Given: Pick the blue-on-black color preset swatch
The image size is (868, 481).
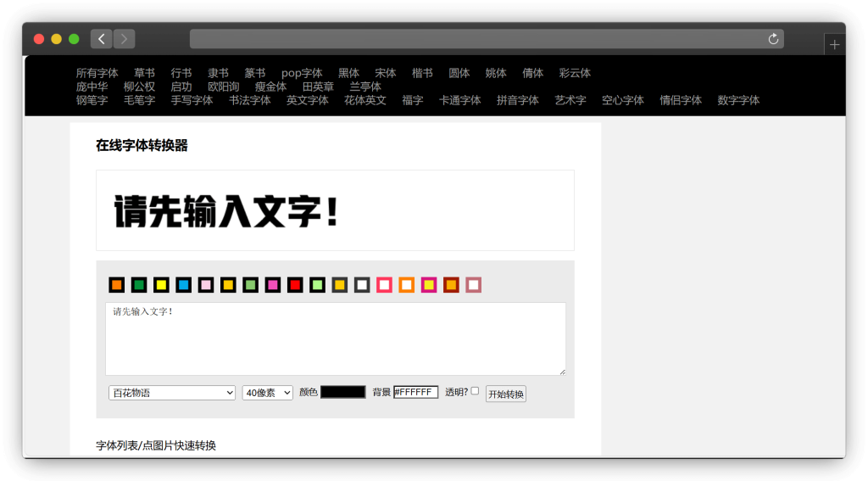Looking at the screenshot, I should click(x=183, y=285).
